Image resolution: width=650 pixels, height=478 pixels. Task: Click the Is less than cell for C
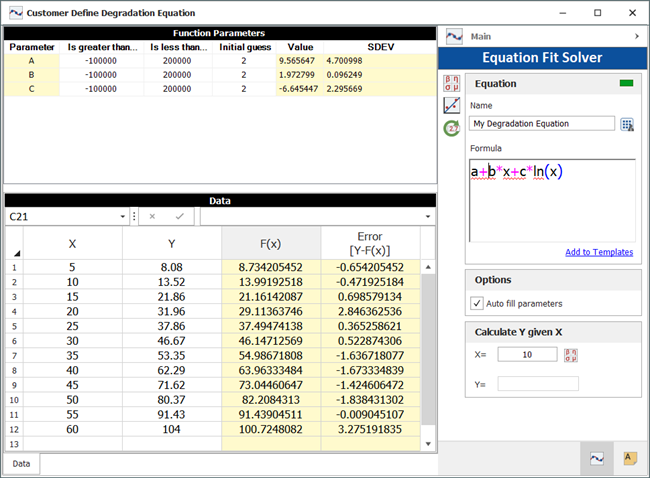click(177, 89)
